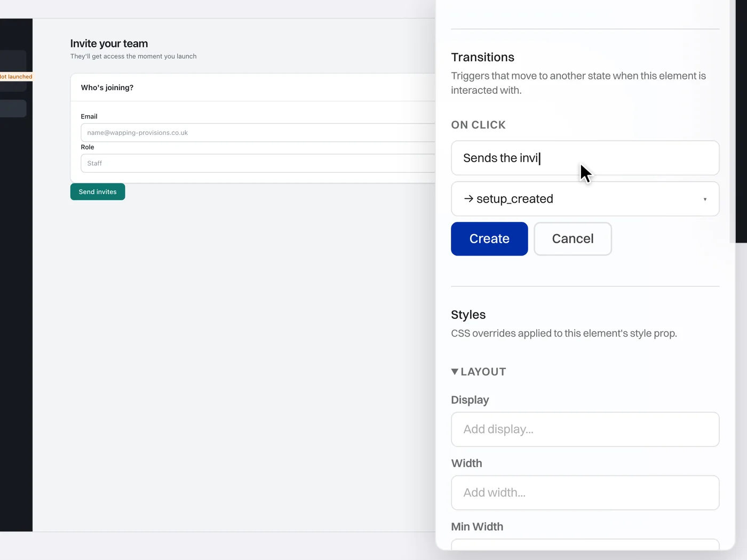Viewport: 747px width, 560px height.
Task: Cancel the new transition
Action: point(573,239)
